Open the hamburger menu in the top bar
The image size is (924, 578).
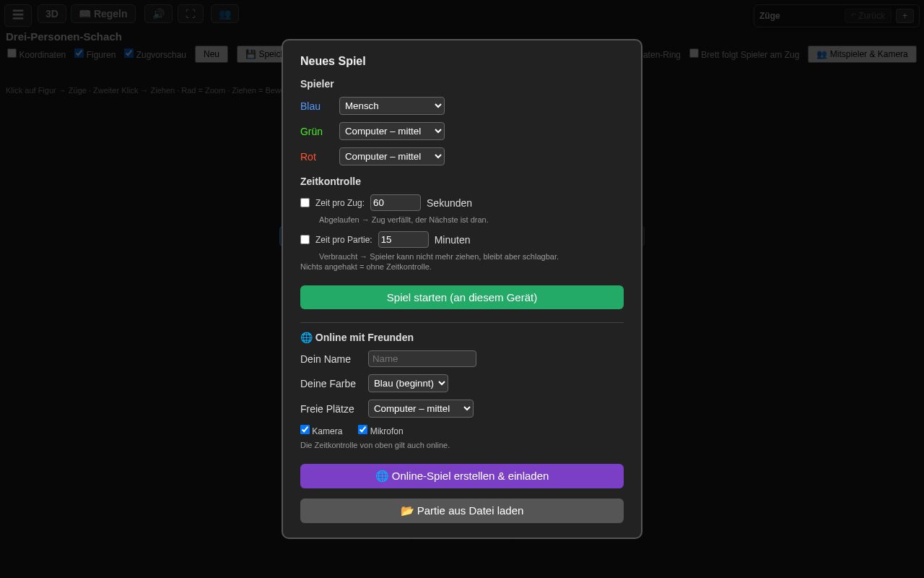18,14
